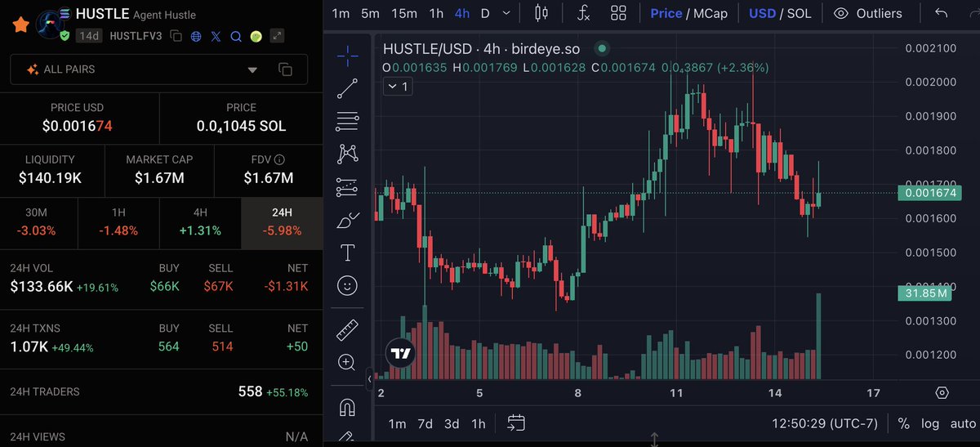Open the go-to-date calendar icon
The height and width of the screenshot is (447, 980).
516,422
